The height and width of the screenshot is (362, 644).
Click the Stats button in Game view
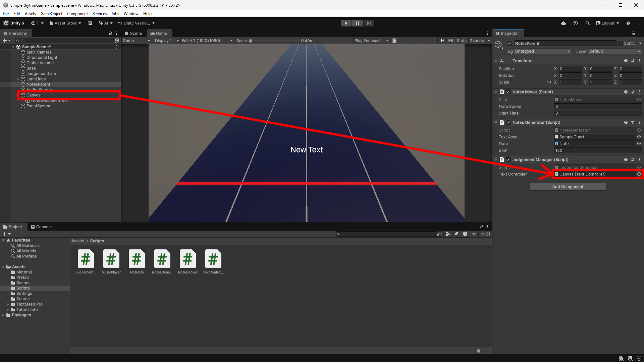click(461, 41)
